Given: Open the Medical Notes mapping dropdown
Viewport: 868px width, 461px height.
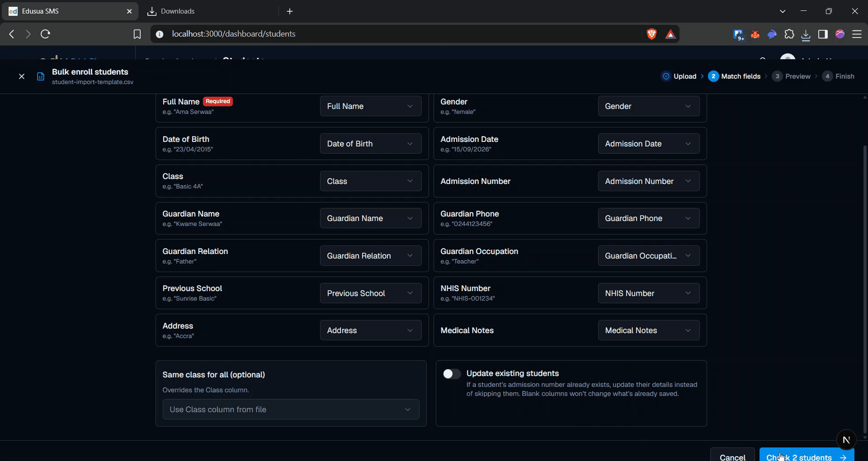Looking at the screenshot, I should click(x=649, y=330).
